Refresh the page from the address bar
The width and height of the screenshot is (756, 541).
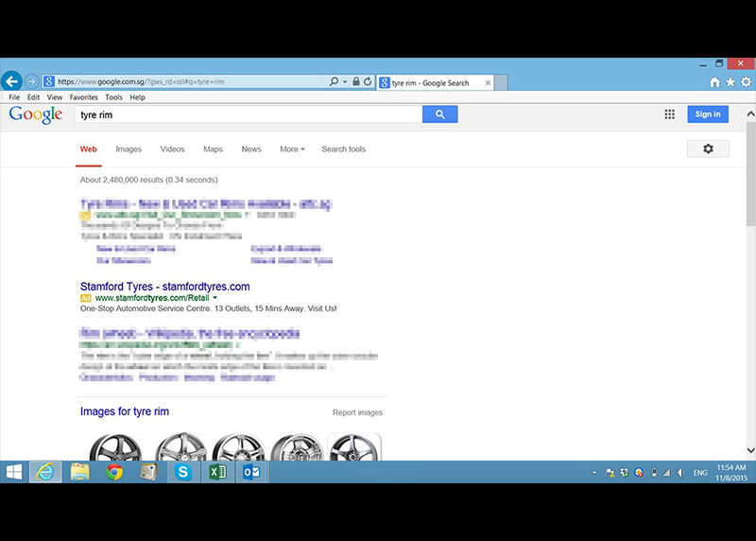369,82
